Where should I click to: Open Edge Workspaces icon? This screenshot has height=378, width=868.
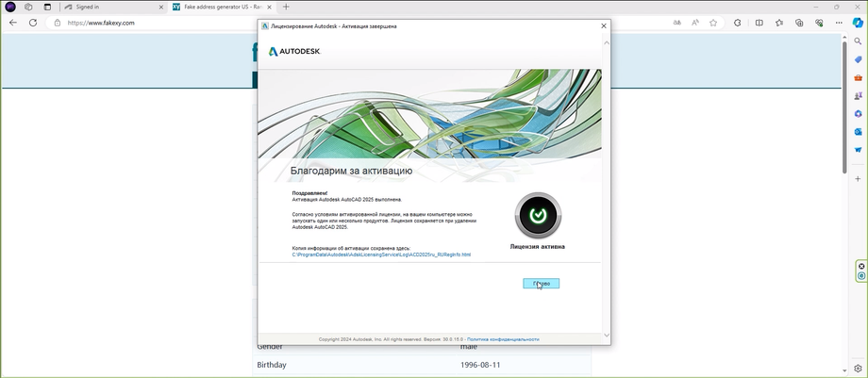click(28, 8)
